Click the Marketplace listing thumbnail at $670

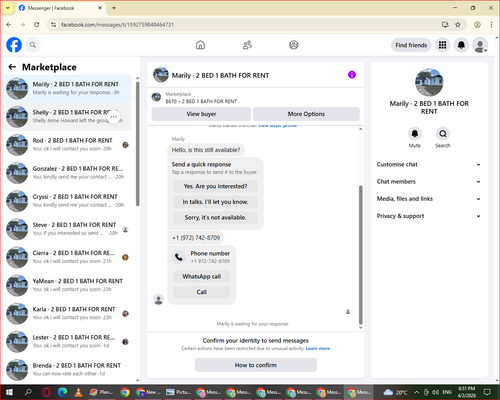(x=156, y=97)
